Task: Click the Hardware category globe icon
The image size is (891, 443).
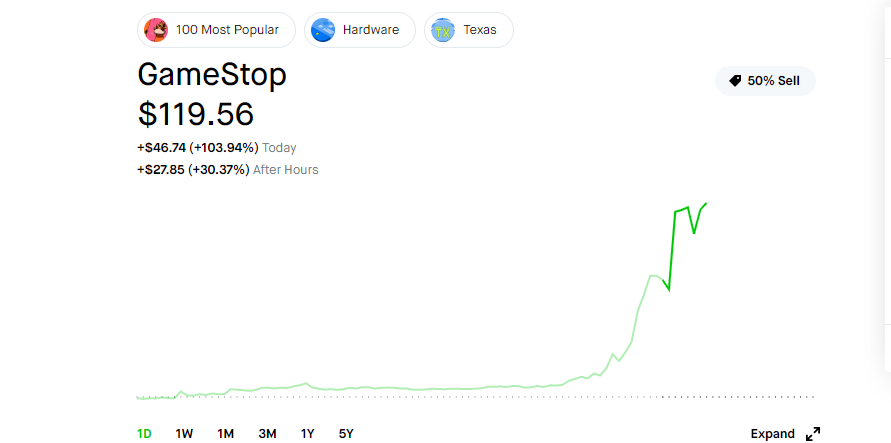Action: 323,30
